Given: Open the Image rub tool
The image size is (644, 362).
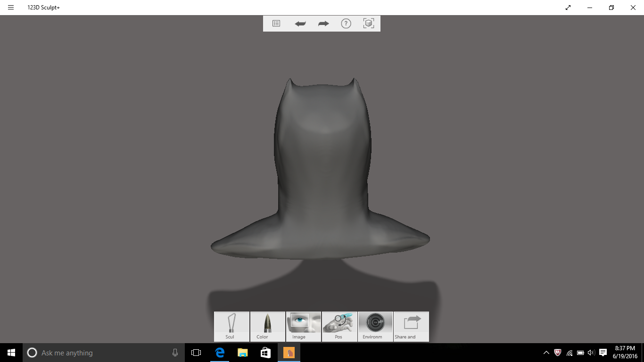Looking at the screenshot, I should [x=304, y=326].
